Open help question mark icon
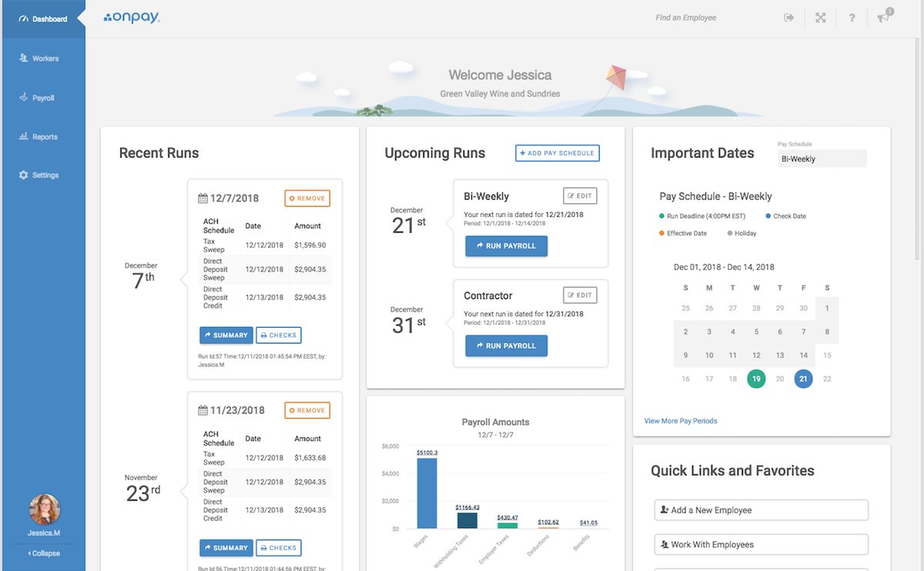924x571 pixels. tap(852, 18)
